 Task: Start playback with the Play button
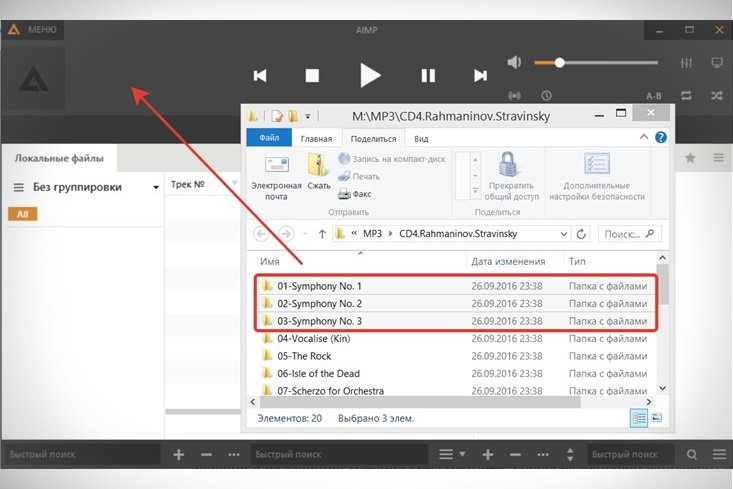tap(370, 75)
